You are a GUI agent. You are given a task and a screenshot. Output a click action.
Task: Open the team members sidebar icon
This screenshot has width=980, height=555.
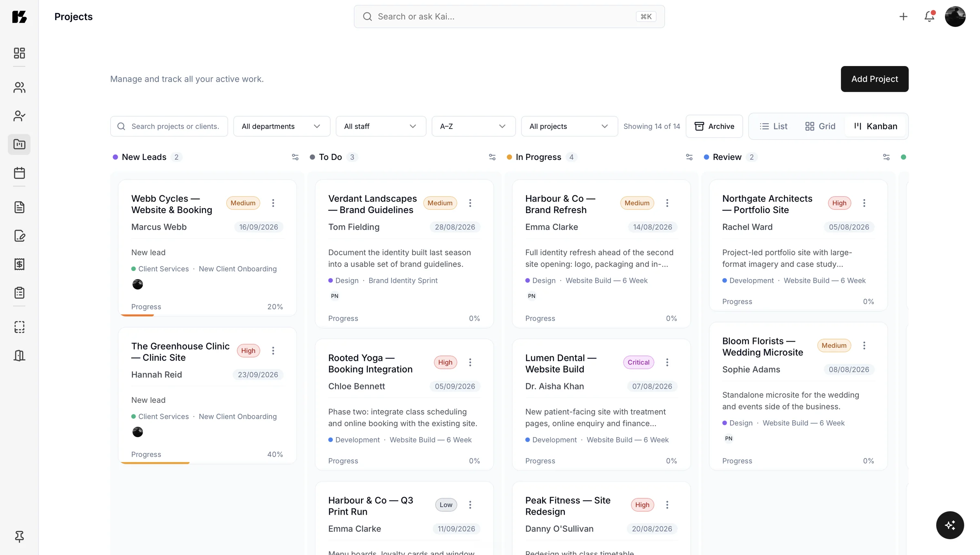(19, 87)
